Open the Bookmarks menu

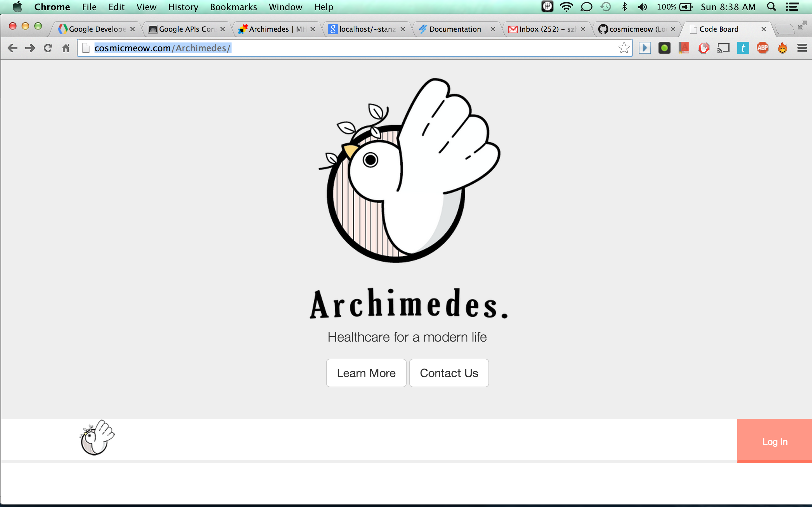[233, 7]
